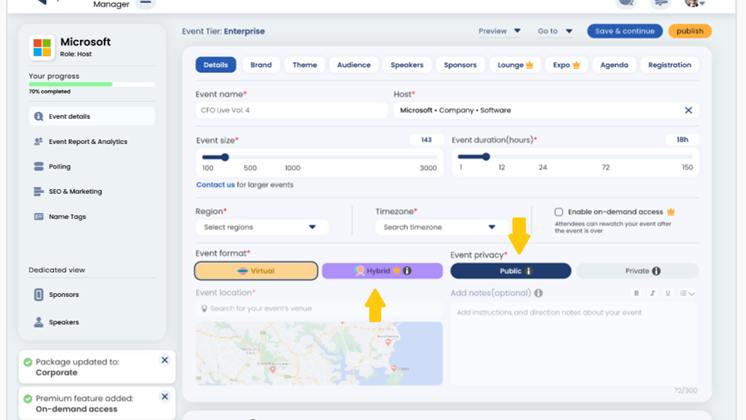
Task: Apply bold formatting to notes
Action: click(x=636, y=293)
